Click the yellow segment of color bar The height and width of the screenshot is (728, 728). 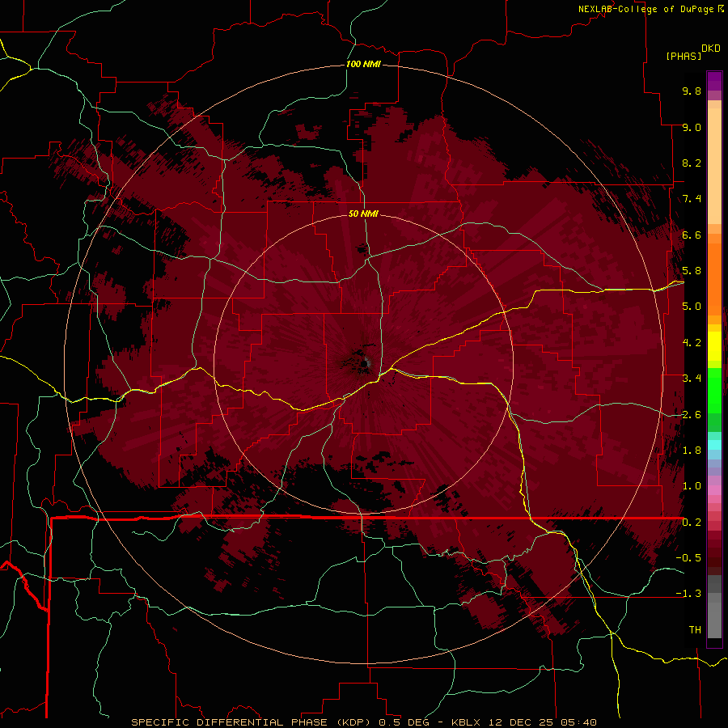coord(714,346)
